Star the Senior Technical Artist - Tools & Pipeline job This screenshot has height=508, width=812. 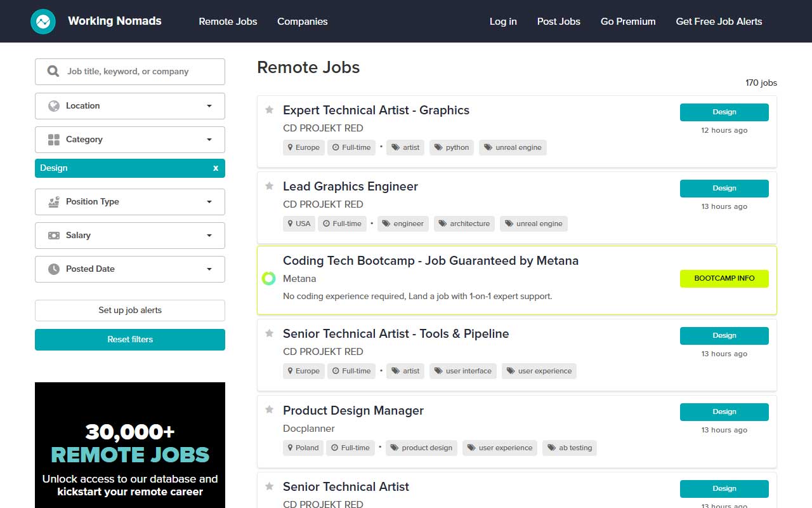pyautogui.click(x=269, y=333)
